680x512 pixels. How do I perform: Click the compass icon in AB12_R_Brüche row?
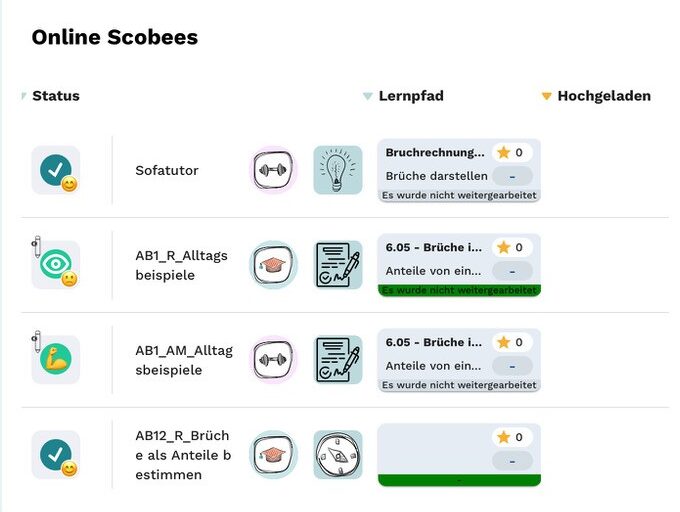(x=338, y=455)
